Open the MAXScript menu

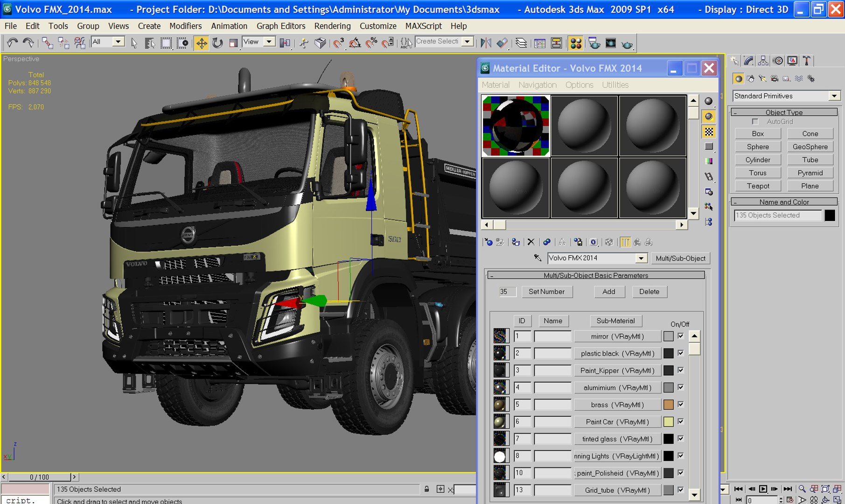pyautogui.click(x=423, y=26)
